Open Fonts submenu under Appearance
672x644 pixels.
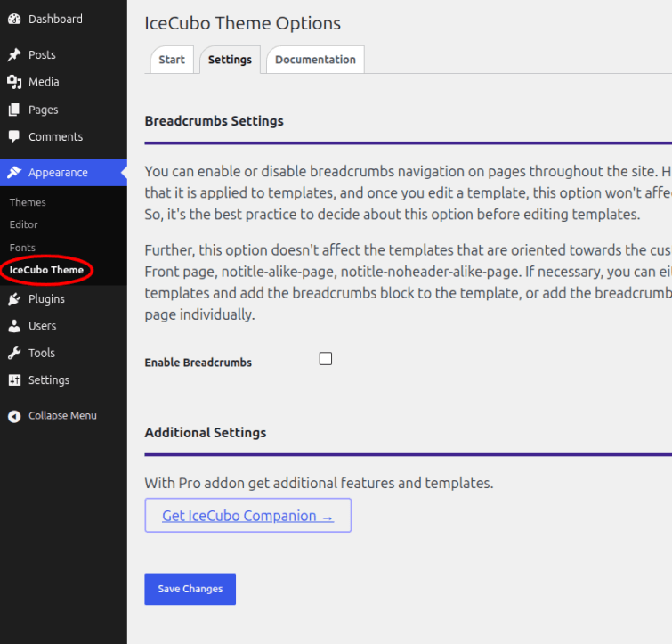tap(22, 248)
